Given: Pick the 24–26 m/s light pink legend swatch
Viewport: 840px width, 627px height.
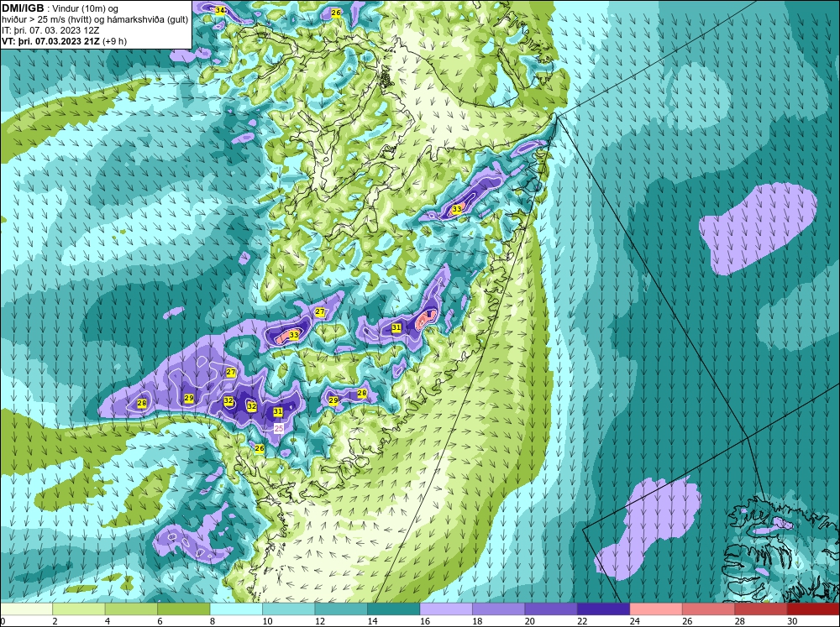Looking at the screenshot, I should click(x=656, y=609).
